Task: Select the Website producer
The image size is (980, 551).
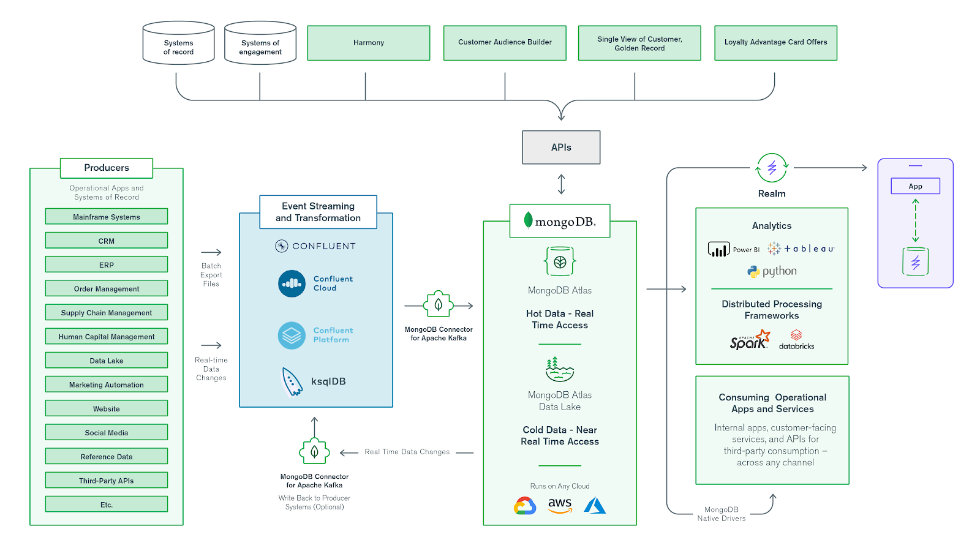Action: coord(107,408)
